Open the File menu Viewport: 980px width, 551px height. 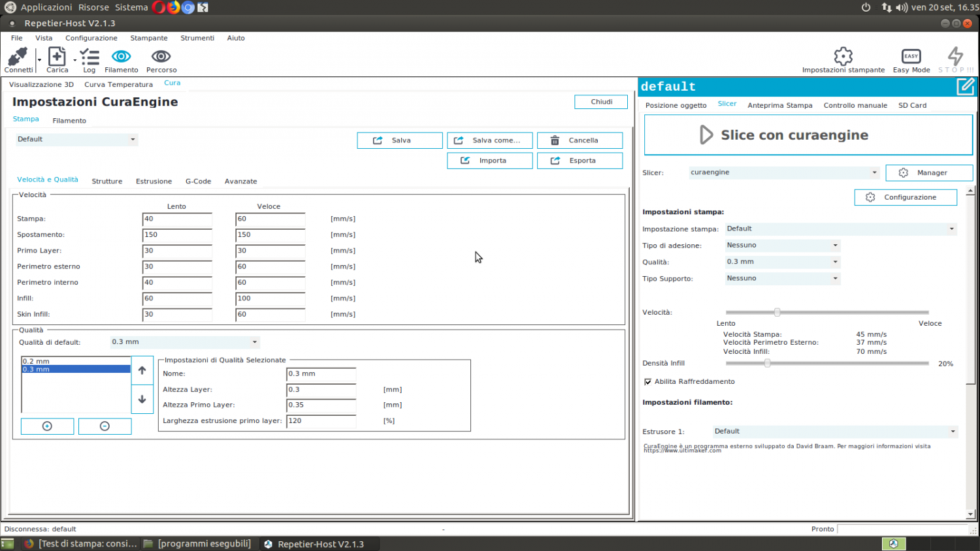(x=16, y=38)
